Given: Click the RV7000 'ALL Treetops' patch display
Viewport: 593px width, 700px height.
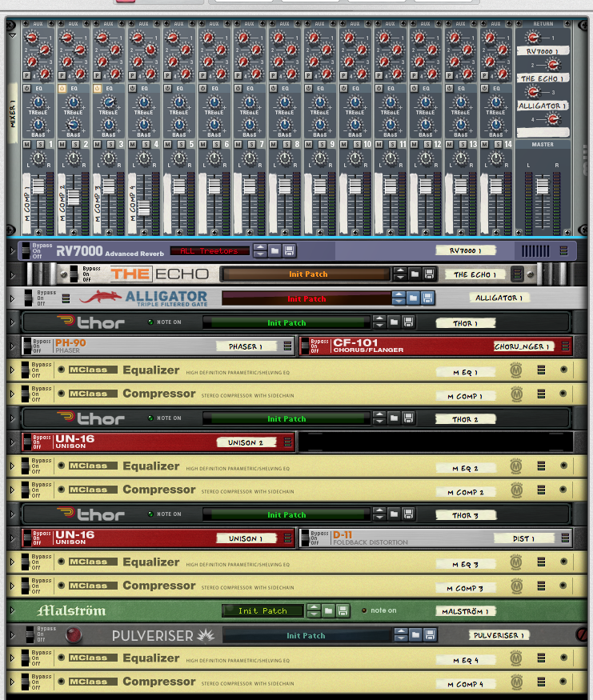Looking at the screenshot, I should [210, 251].
